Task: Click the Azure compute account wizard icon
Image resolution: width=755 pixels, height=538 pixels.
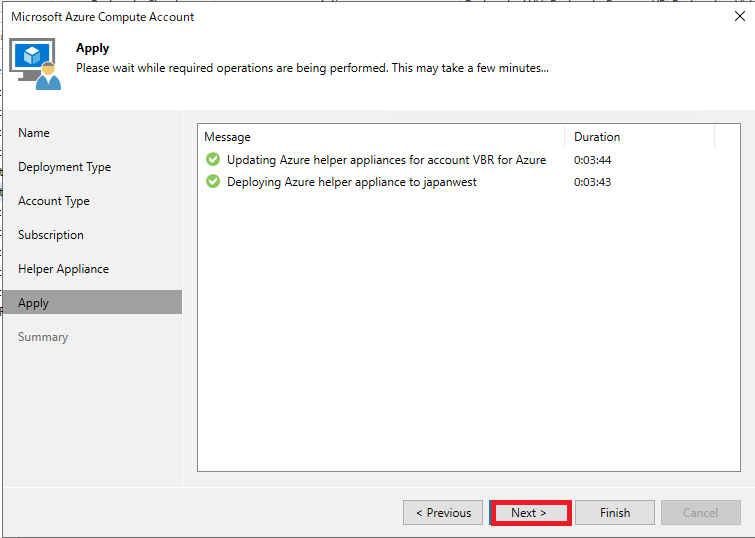Action: [35, 64]
